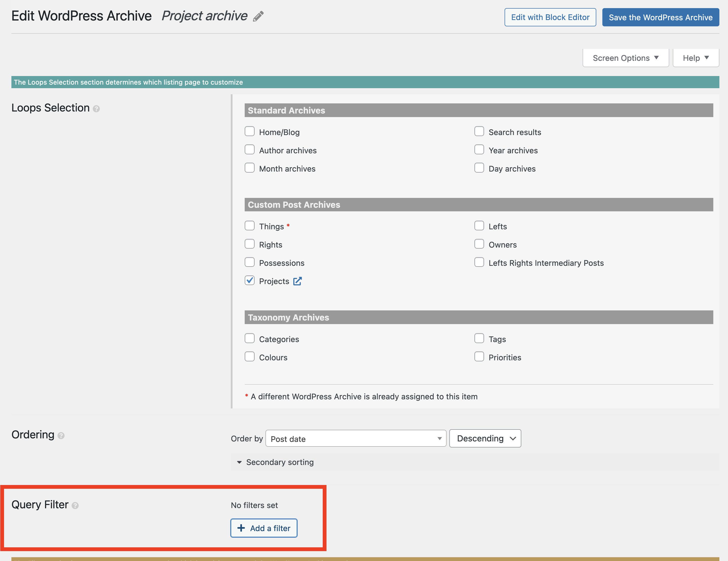The width and height of the screenshot is (728, 561).
Task: Tick the Day archives checkbox
Action: point(479,168)
